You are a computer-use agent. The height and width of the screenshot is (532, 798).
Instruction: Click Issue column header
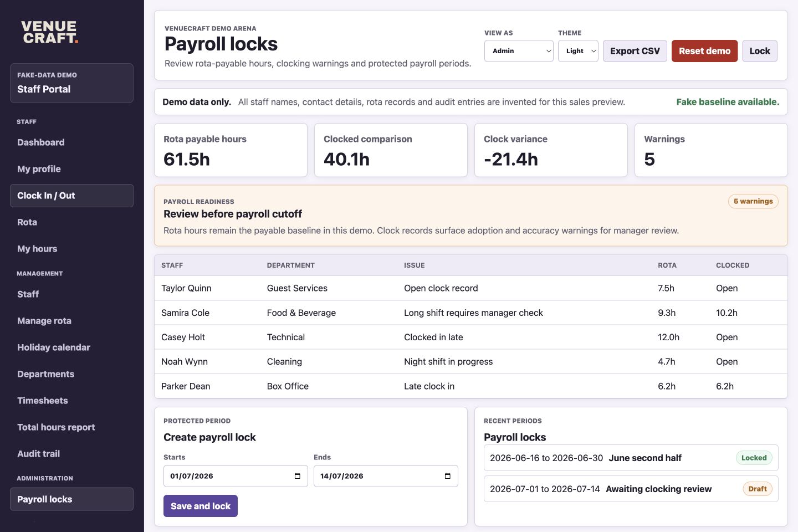click(415, 265)
